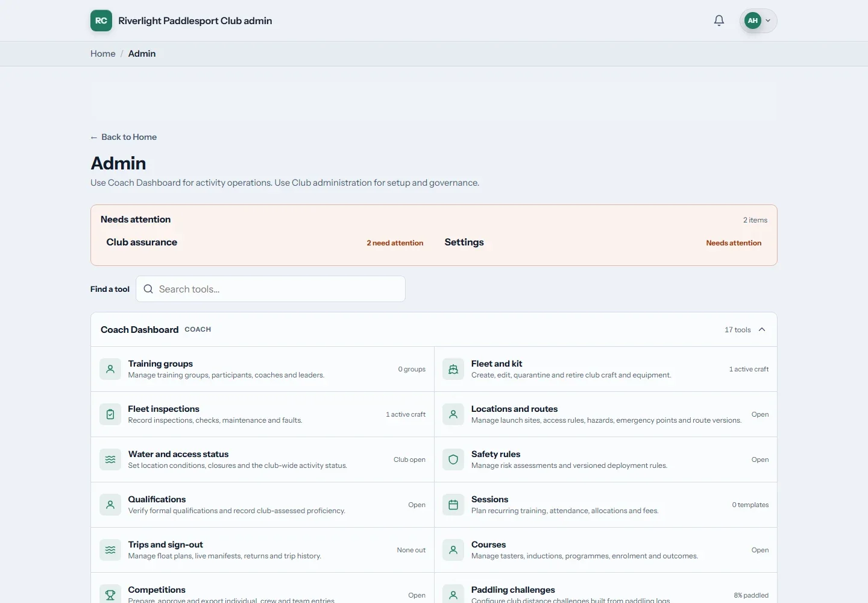Click the Trips and sign-out waves icon
868x603 pixels.
point(110,550)
